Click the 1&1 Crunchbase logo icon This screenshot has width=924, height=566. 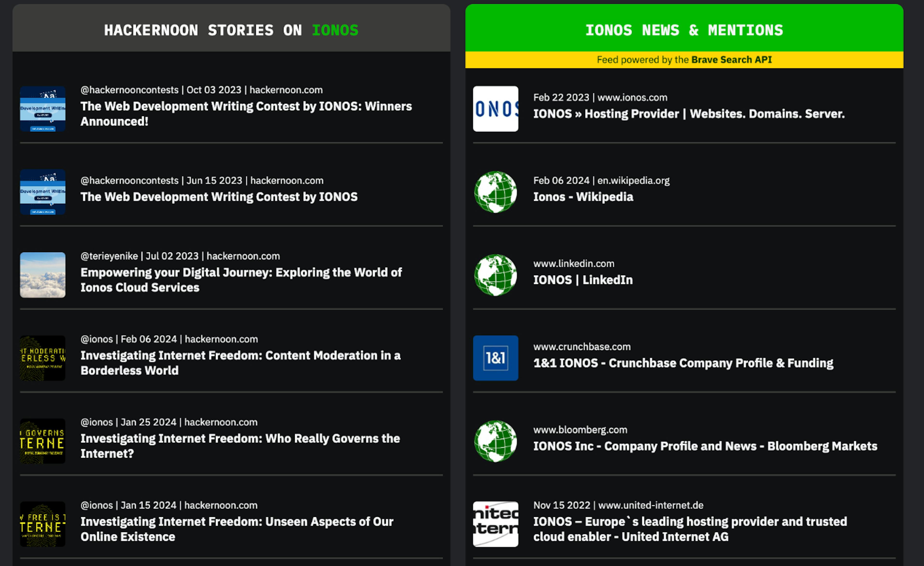(495, 358)
